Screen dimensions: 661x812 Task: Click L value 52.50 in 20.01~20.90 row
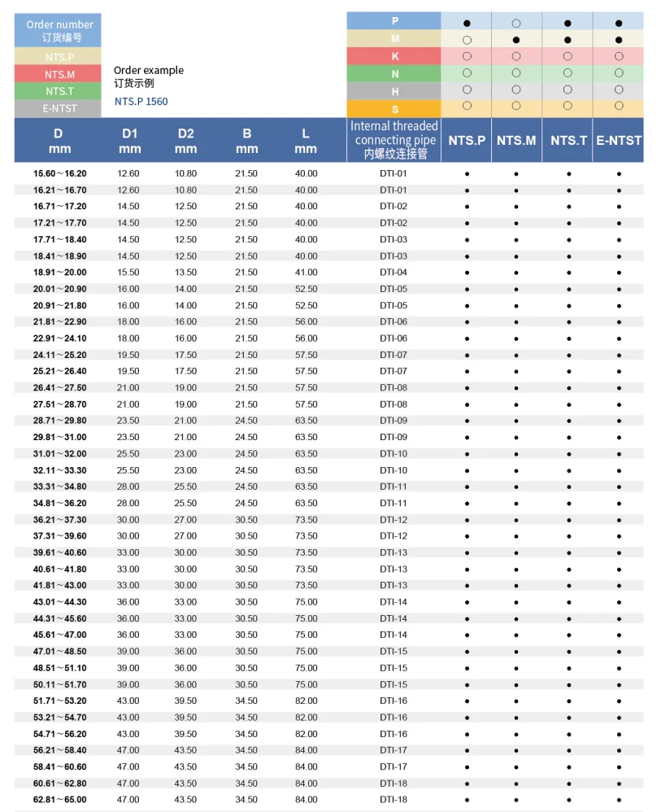[306, 289]
